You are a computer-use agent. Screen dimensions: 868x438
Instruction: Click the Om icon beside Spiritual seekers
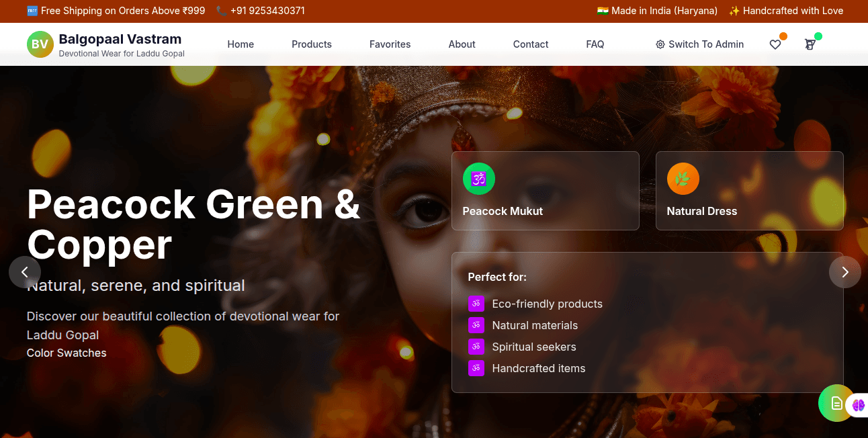(x=476, y=347)
